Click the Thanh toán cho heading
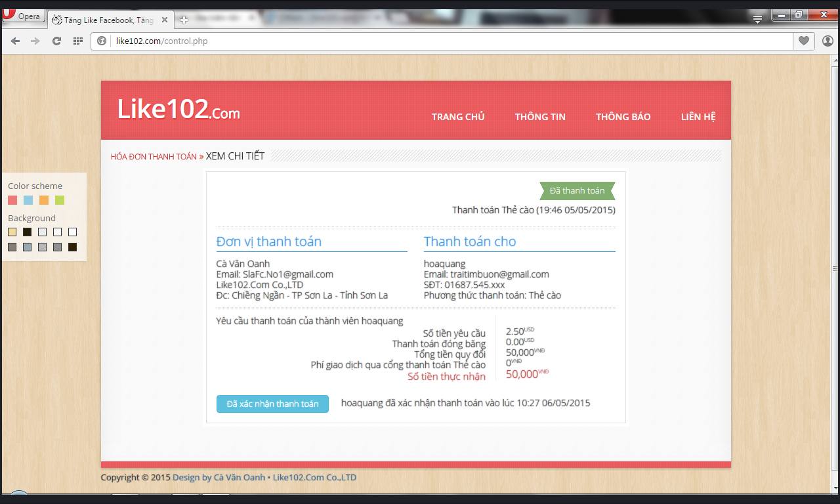 coord(470,241)
